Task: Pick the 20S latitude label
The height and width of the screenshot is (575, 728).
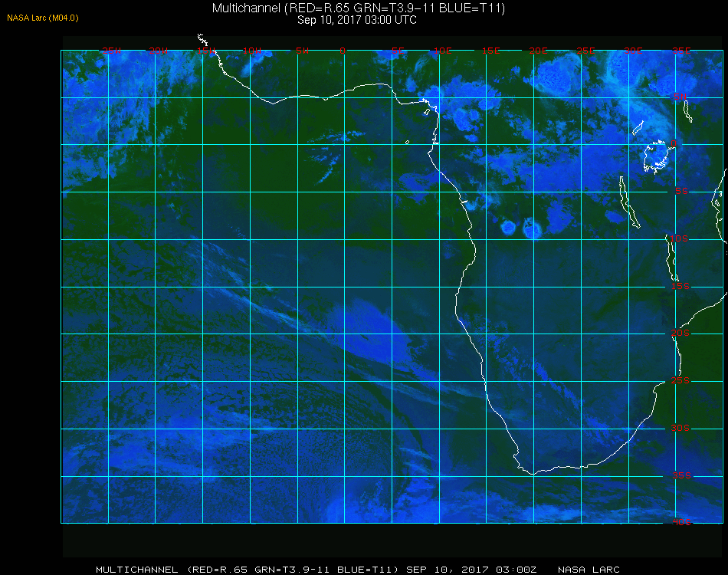Action: point(680,333)
